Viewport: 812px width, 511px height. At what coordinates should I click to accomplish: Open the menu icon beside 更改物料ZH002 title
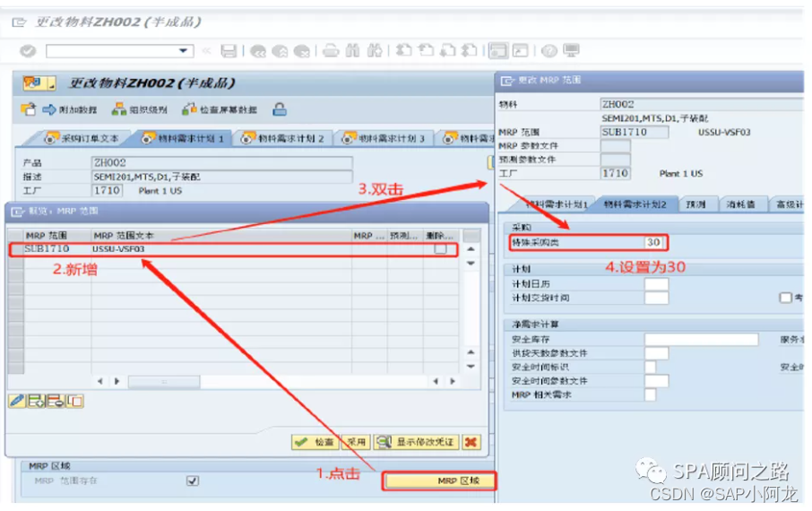tap(39, 82)
